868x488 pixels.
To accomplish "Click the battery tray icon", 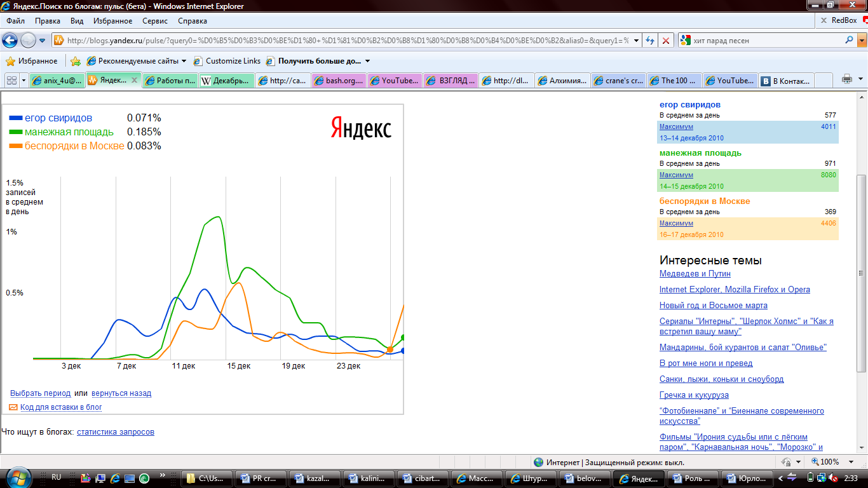I will [x=810, y=478].
